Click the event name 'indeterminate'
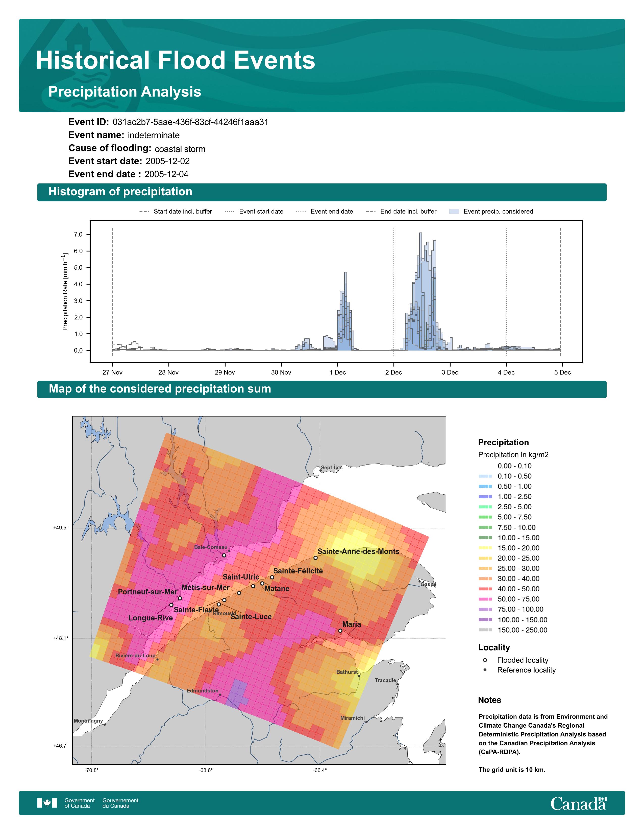This screenshot has height=834, width=644. (x=154, y=135)
